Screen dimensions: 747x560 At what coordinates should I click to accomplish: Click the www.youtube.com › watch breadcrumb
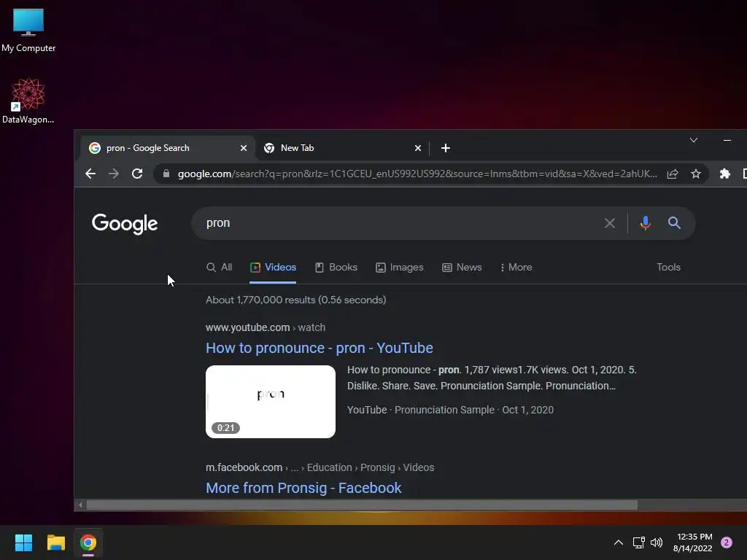[x=266, y=327]
